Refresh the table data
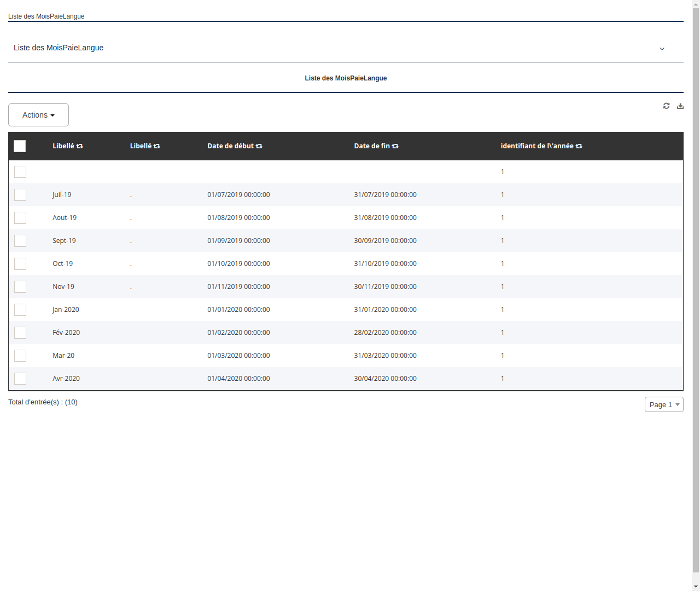 coord(666,106)
